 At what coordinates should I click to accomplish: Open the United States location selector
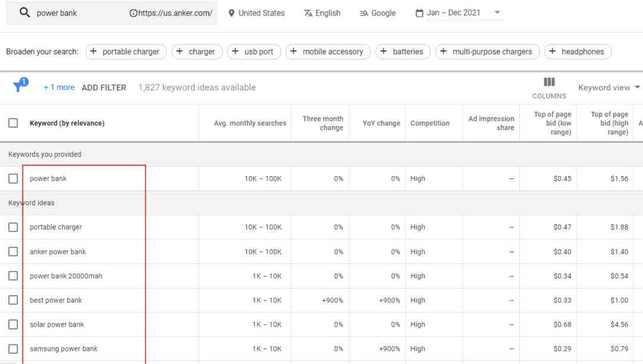click(256, 13)
